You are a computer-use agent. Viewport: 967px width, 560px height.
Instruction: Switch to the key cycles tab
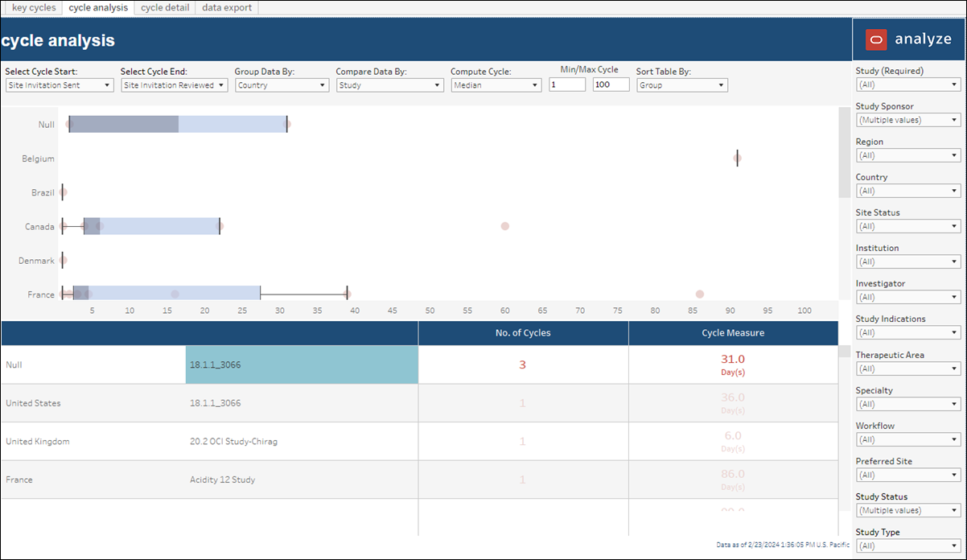coord(34,7)
